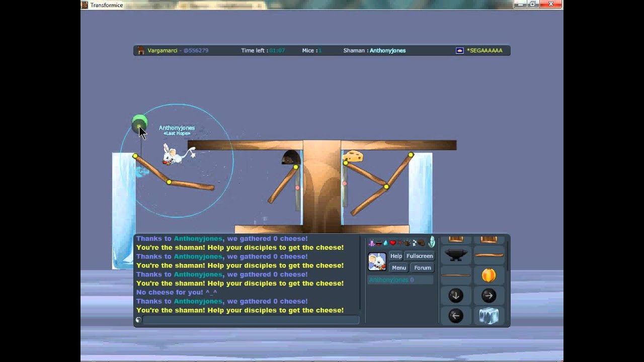Select the anvil shaman item
644x362 pixels.
(456, 255)
